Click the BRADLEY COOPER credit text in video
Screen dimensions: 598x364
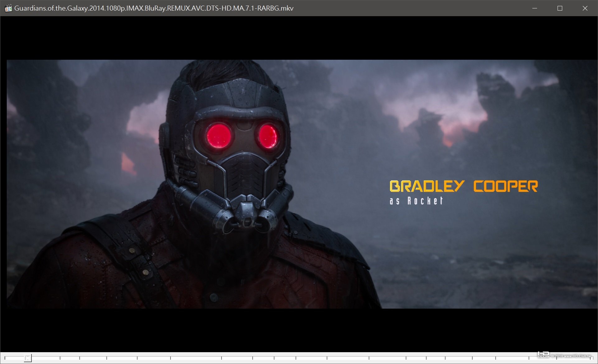coord(463,186)
